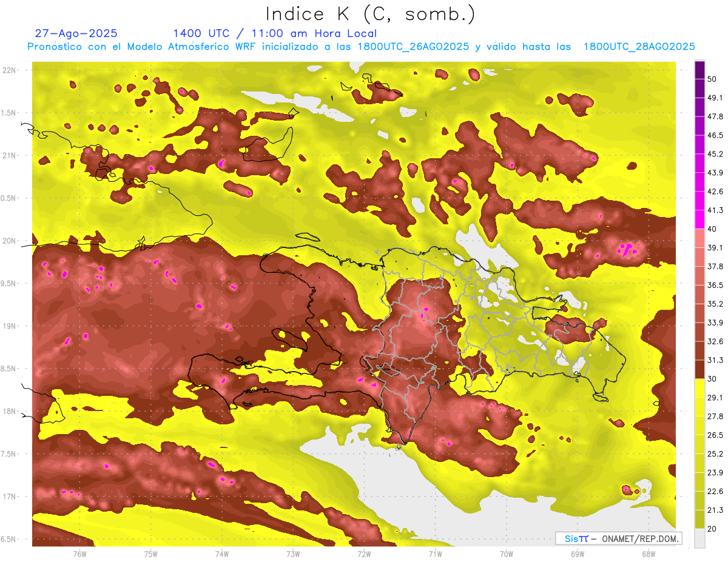Select the date label "27-Ago-2025"

click(x=76, y=33)
